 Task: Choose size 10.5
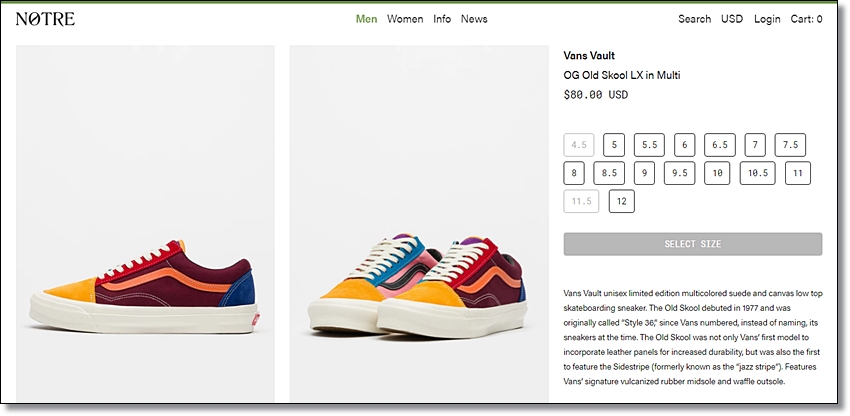[x=758, y=173]
